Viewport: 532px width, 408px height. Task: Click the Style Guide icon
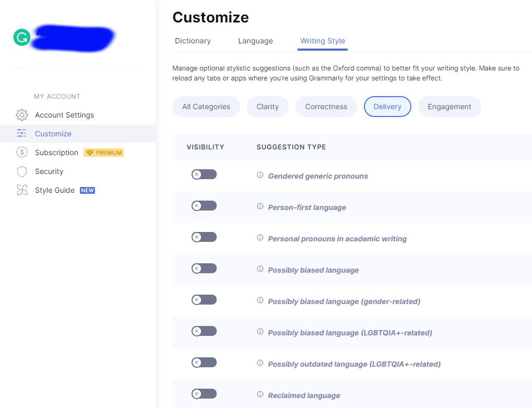22,190
